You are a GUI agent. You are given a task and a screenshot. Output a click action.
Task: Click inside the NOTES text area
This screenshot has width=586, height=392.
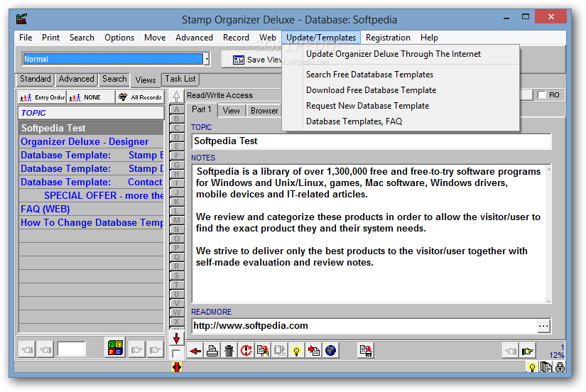pyautogui.click(x=369, y=234)
